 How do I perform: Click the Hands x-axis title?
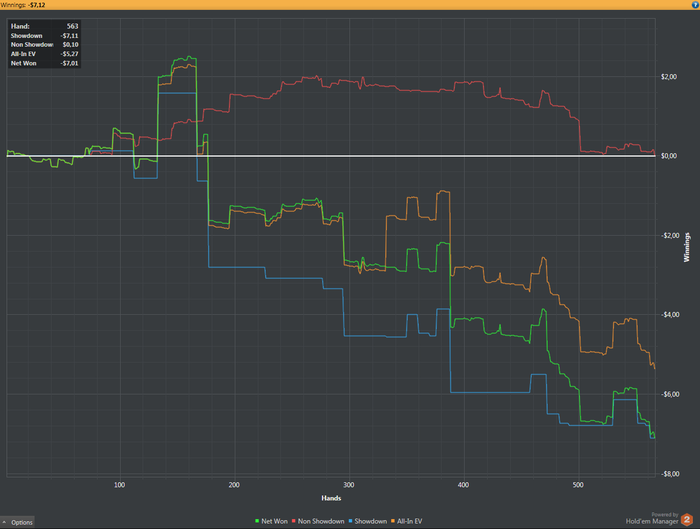coord(331,498)
